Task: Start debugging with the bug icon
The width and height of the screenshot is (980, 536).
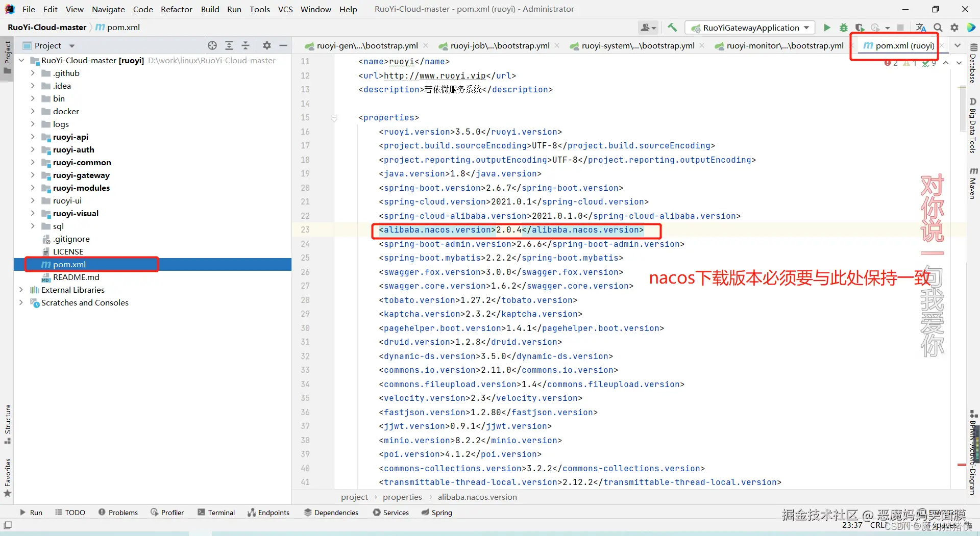Action: [844, 28]
